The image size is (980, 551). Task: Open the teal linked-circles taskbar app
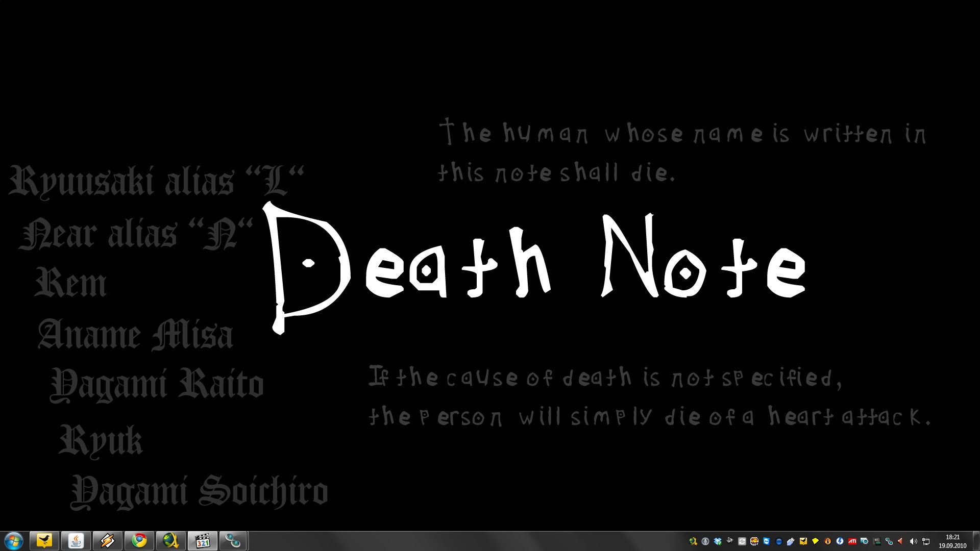tap(233, 540)
